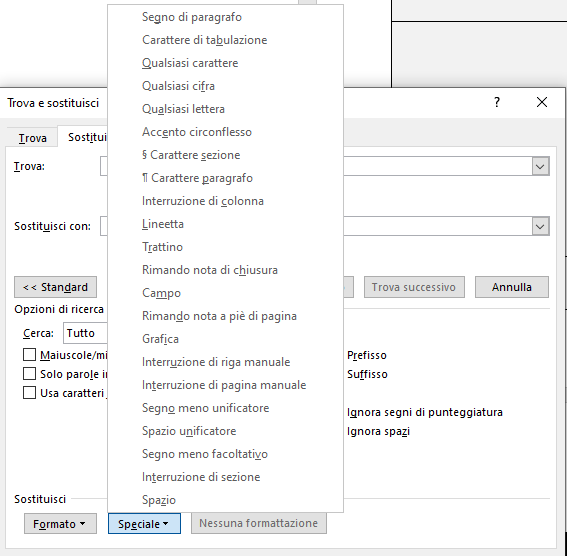Open the Formato dropdown button
Screen dimensions: 567x556
point(60,523)
